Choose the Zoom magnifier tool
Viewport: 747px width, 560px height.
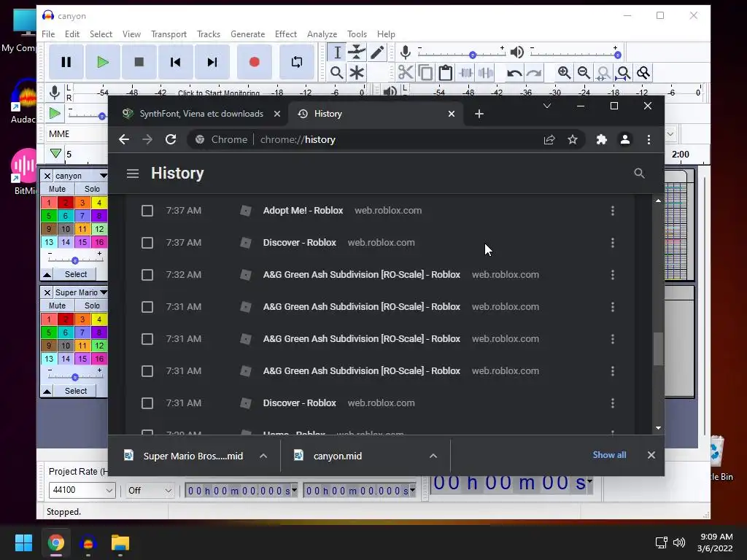(x=337, y=73)
